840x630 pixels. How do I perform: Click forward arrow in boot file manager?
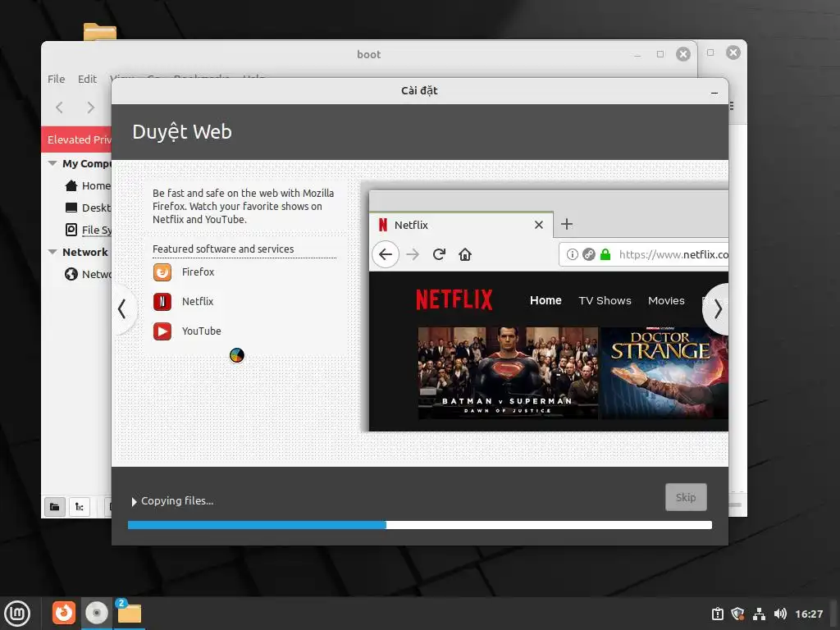click(x=90, y=107)
